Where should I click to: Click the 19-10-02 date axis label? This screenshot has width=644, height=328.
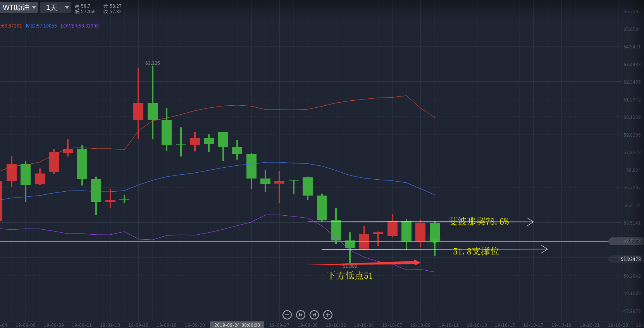coord(336,325)
